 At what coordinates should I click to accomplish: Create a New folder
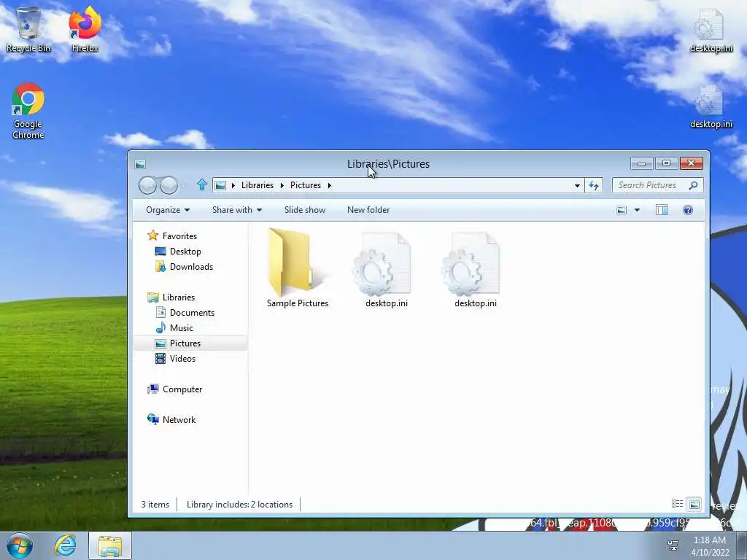[x=368, y=210]
